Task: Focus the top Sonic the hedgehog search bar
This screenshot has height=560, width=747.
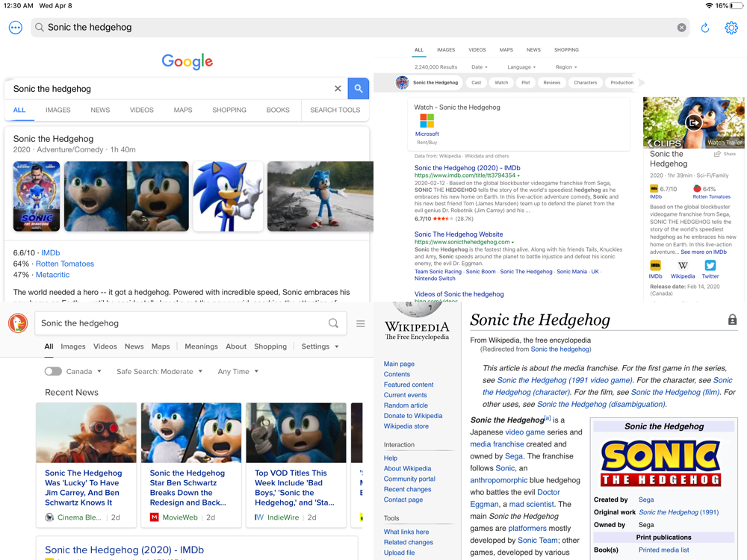Action: (360, 28)
